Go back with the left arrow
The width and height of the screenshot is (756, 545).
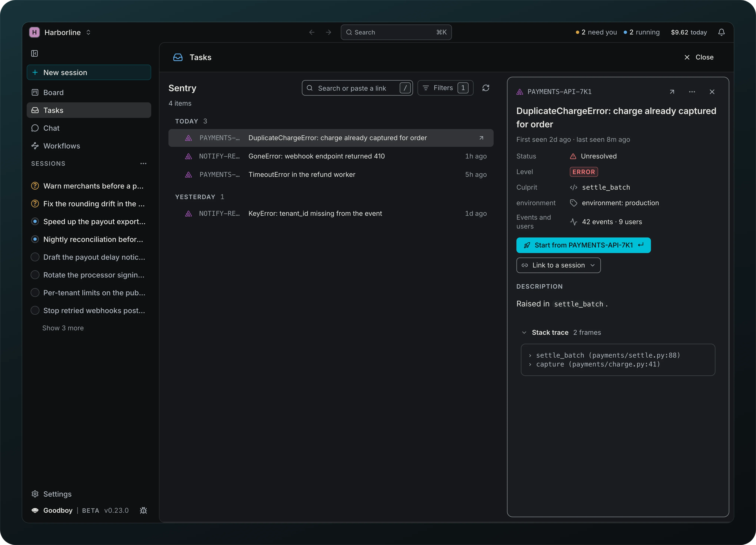pyautogui.click(x=312, y=32)
